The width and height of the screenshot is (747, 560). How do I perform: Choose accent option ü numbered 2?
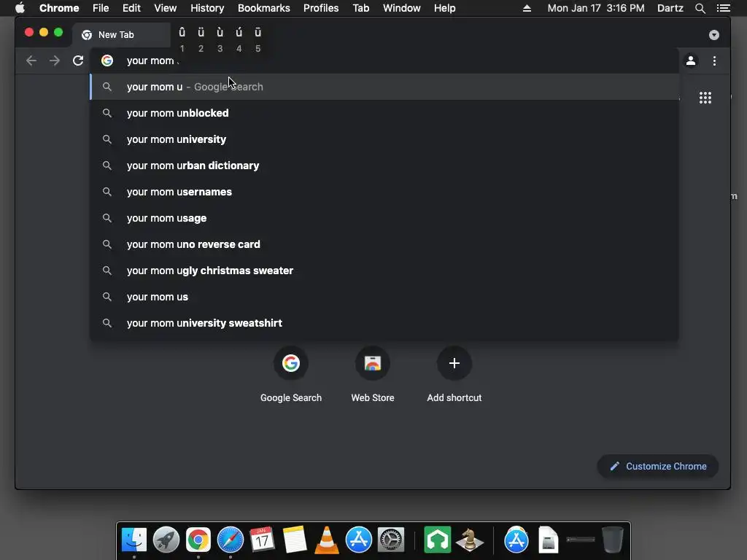coord(201,39)
